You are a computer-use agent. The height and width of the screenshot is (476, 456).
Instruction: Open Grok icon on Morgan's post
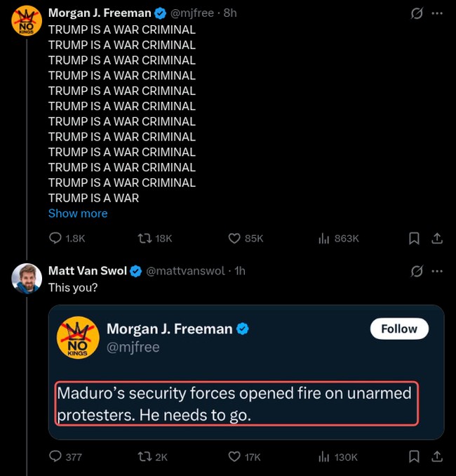417,14
